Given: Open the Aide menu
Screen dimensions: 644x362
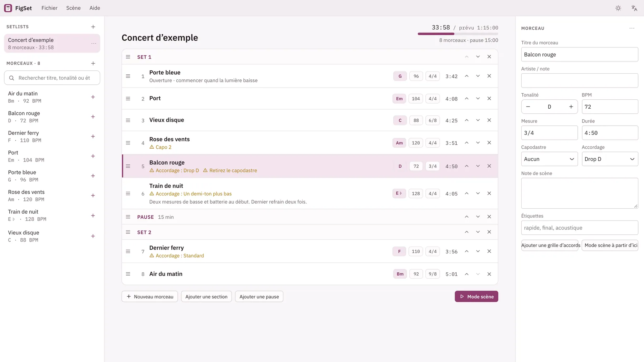Looking at the screenshot, I should [95, 8].
